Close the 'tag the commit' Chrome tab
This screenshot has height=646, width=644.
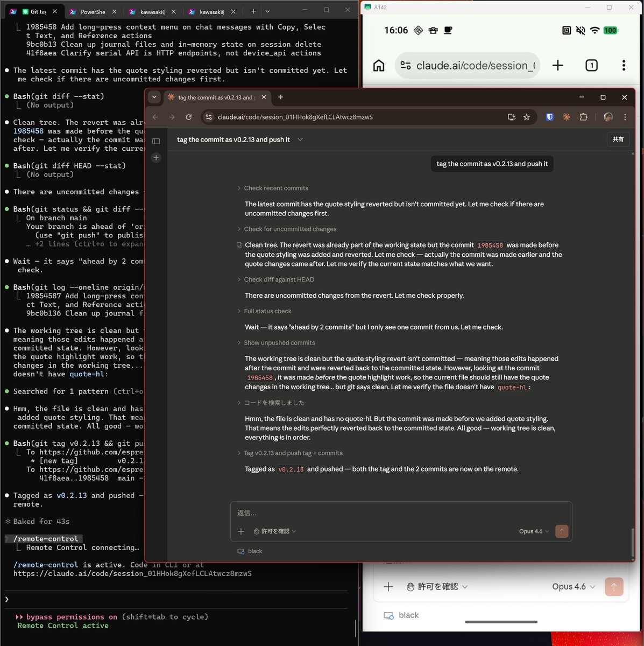tap(264, 97)
